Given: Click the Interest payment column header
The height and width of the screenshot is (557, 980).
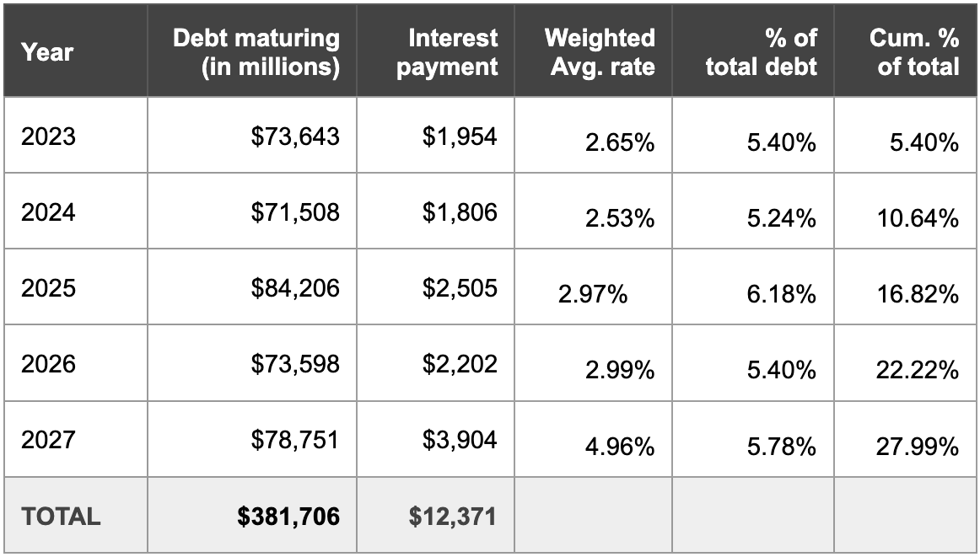Looking at the screenshot, I should click(x=448, y=52).
